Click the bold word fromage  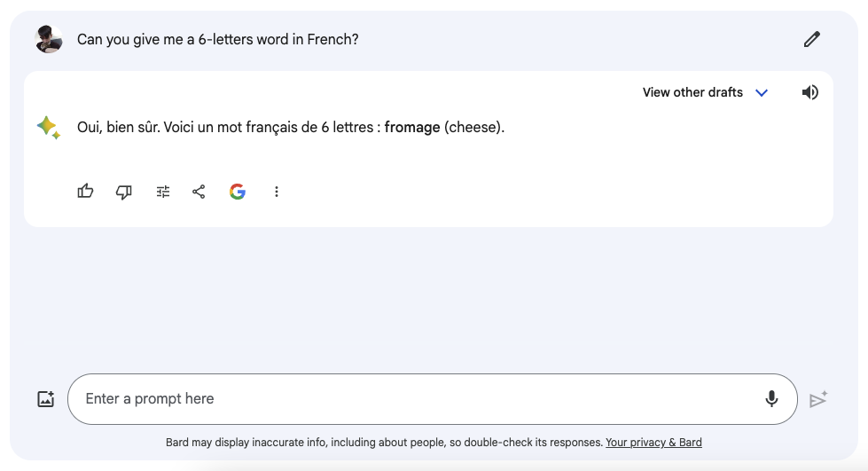(x=412, y=128)
